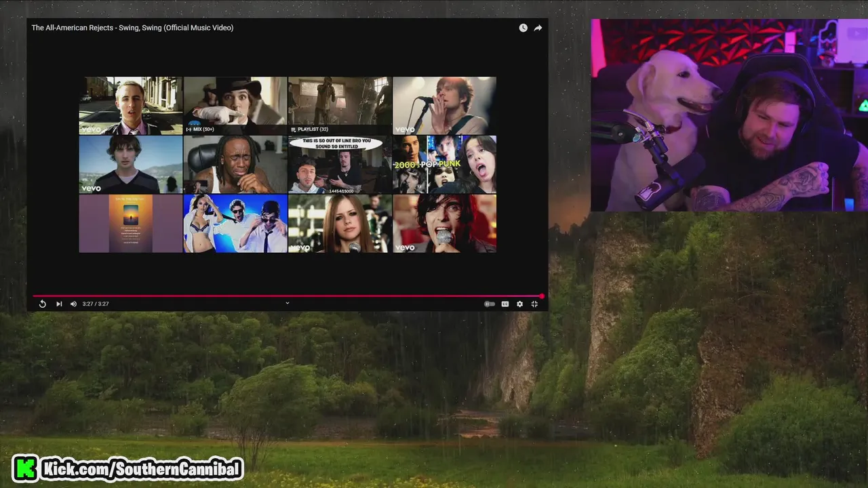The width and height of the screenshot is (868, 488).
Task: Expand the chevron below the progress bar
Action: click(x=287, y=303)
